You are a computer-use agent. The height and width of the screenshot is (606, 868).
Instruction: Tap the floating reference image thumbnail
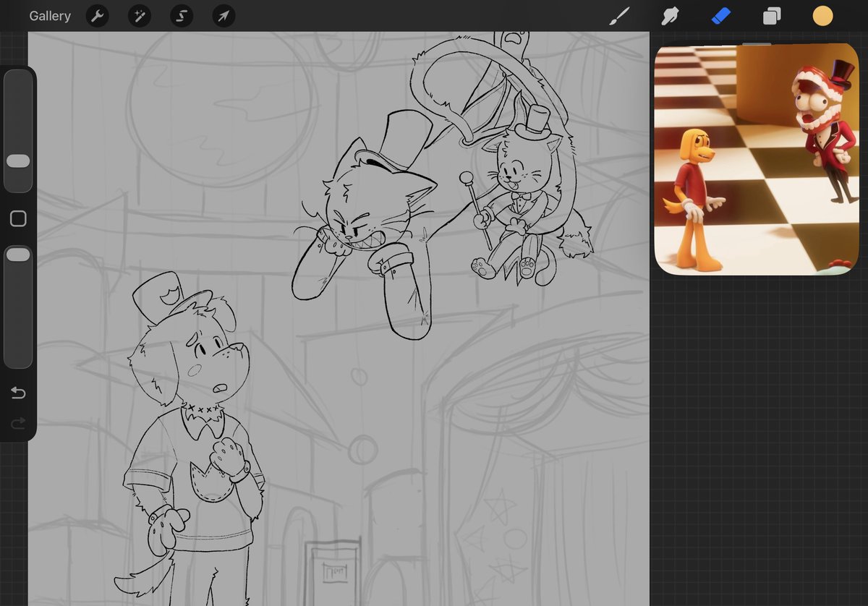(757, 159)
